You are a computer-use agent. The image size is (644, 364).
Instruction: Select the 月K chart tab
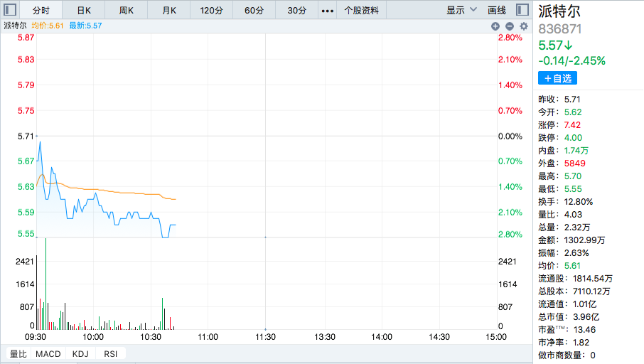click(x=168, y=11)
